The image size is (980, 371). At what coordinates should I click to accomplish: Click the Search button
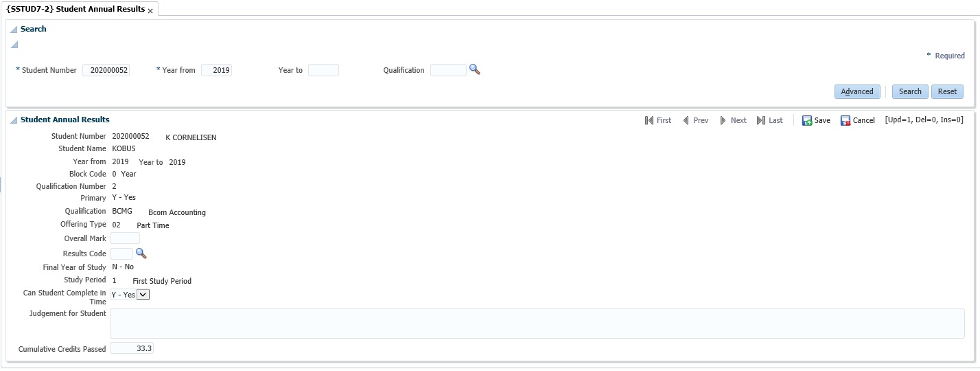point(910,91)
